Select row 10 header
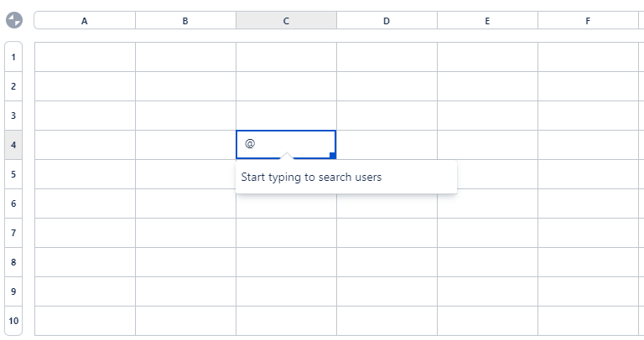 (14, 321)
